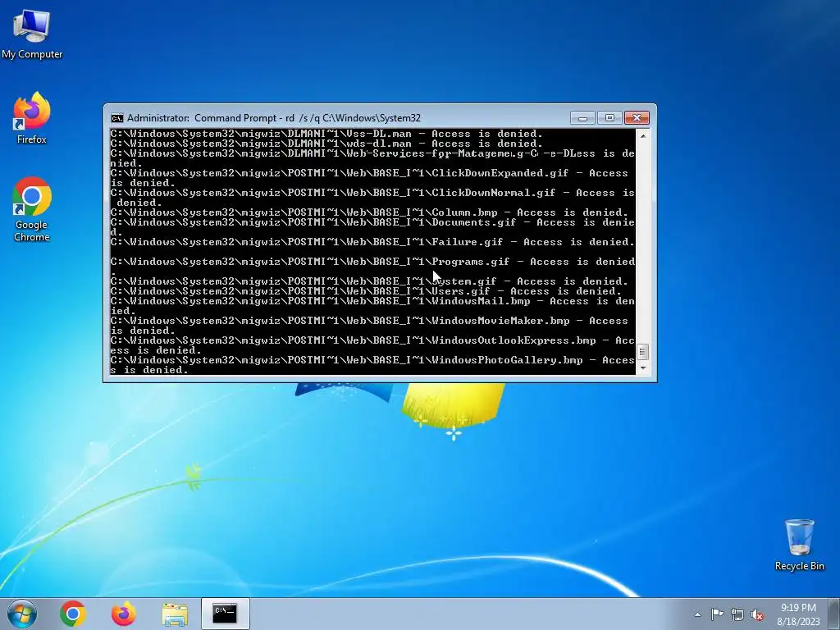Click the wds-dl.man output line
This screenshot has width=840, height=630.
326,144
